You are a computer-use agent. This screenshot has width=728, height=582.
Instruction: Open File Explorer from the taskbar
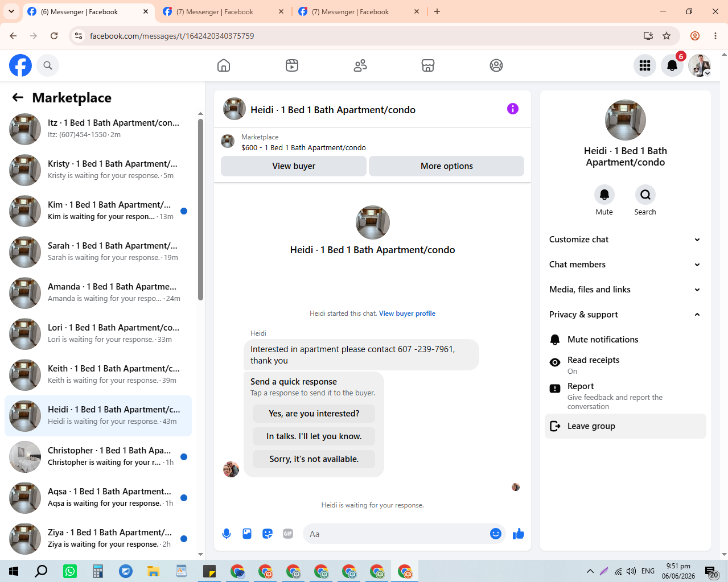point(154,571)
